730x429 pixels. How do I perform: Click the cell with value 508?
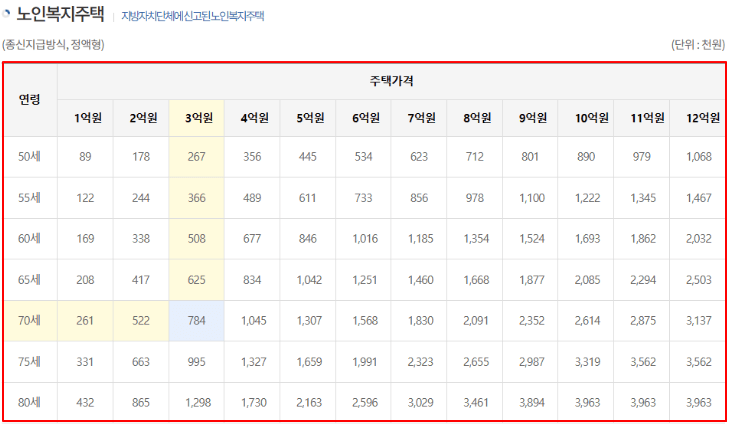(196, 239)
